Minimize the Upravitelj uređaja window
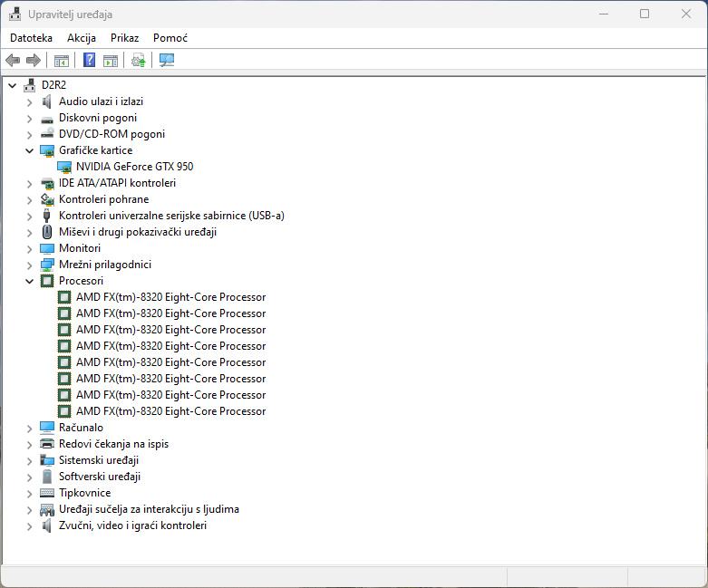The width and height of the screenshot is (708, 588). (604, 14)
